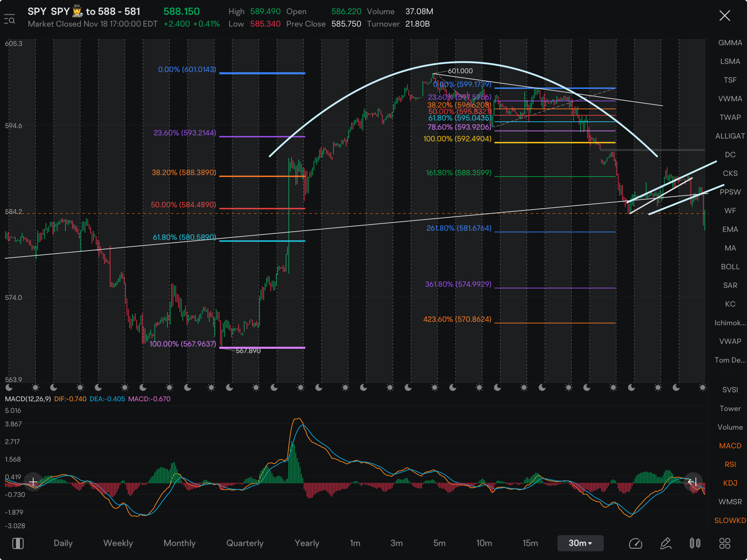Select the Volume sub-indicator
This screenshot has width=747, height=560.
pos(730,427)
